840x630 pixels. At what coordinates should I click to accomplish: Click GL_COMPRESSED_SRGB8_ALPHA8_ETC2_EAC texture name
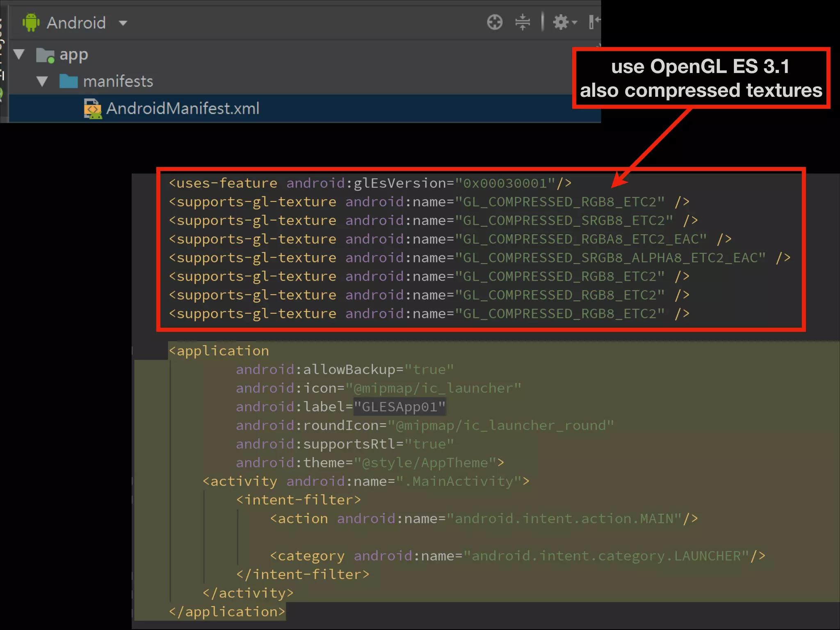(x=610, y=258)
